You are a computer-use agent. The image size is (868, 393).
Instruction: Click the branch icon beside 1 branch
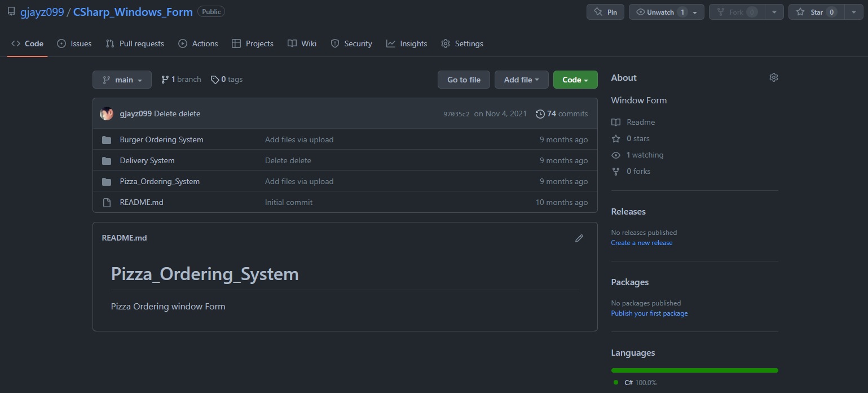165,80
